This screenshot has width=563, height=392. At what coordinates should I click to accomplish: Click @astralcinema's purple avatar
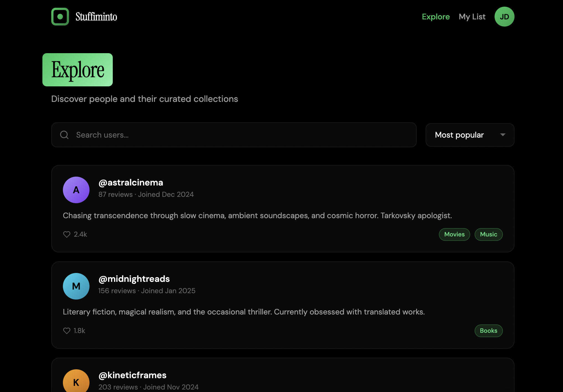pyautogui.click(x=76, y=190)
